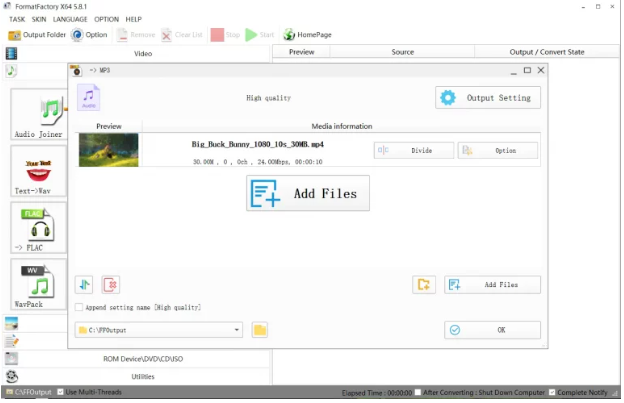Open the Document category icon in sidebar
Viewport: 624px width, 403px height.
[11, 342]
